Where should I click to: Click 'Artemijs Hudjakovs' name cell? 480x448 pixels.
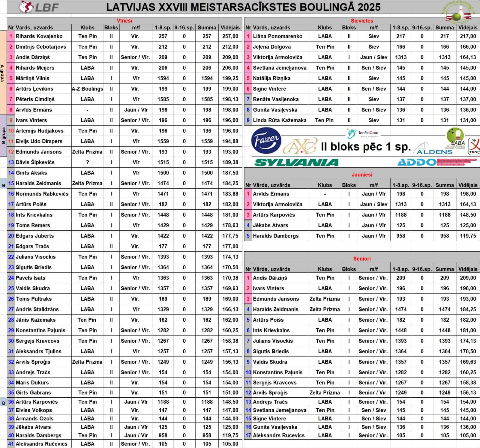pos(43,131)
